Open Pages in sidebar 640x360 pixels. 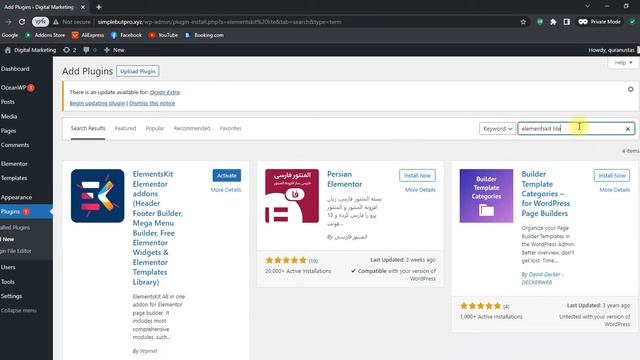[9, 131]
